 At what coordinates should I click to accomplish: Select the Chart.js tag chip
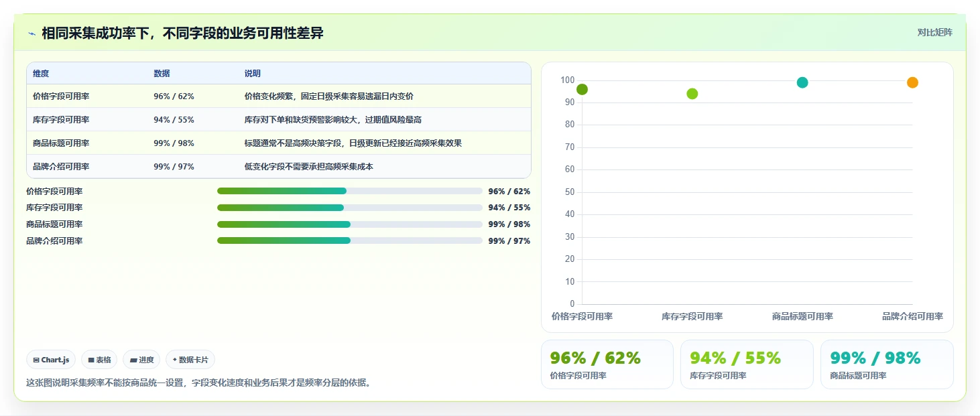click(x=52, y=360)
